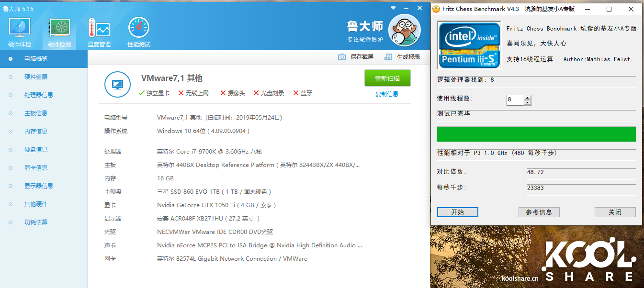Viewport: 644px width, 288px height.
Task: Click the Lu Dashi mascot avatar
Action: coord(404,31)
